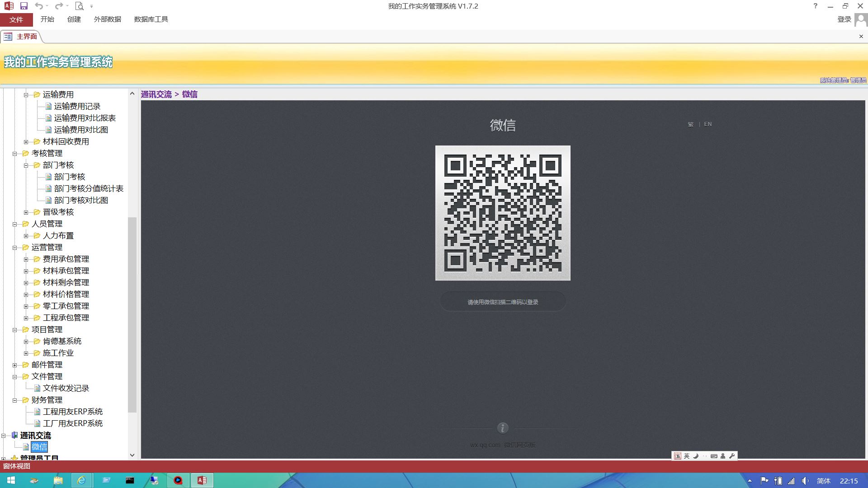868x488 pixels.
Task: Click the WeChat login QR code
Action: click(x=503, y=213)
